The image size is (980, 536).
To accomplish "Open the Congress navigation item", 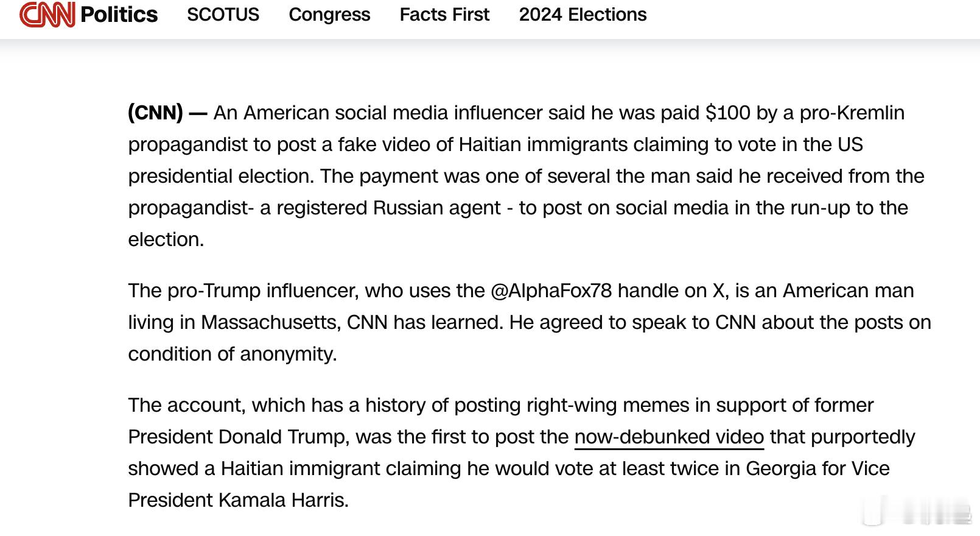I will (329, 15).
